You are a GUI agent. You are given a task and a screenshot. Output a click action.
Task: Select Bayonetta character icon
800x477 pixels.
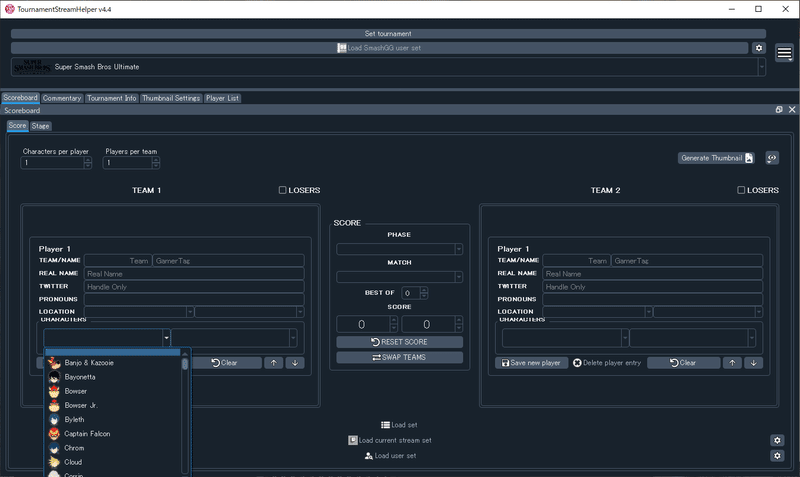pyautogui.click(x=54, y=377)
